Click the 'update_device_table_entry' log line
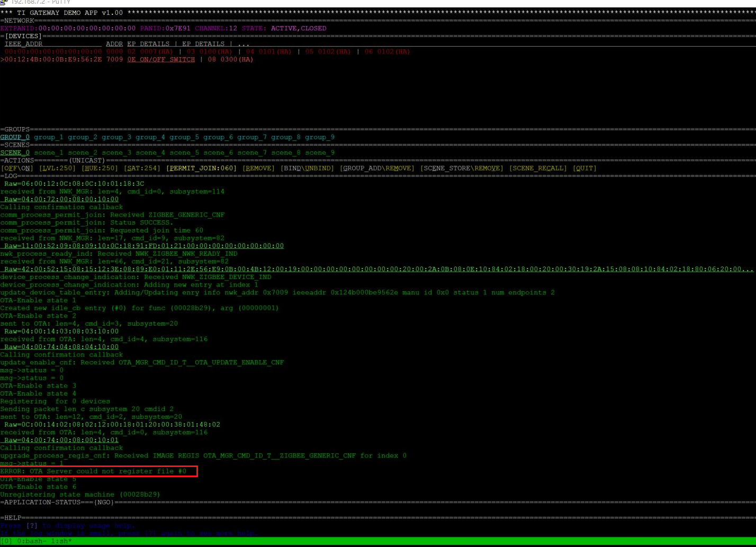756x547 pixels. pos(277,292)
